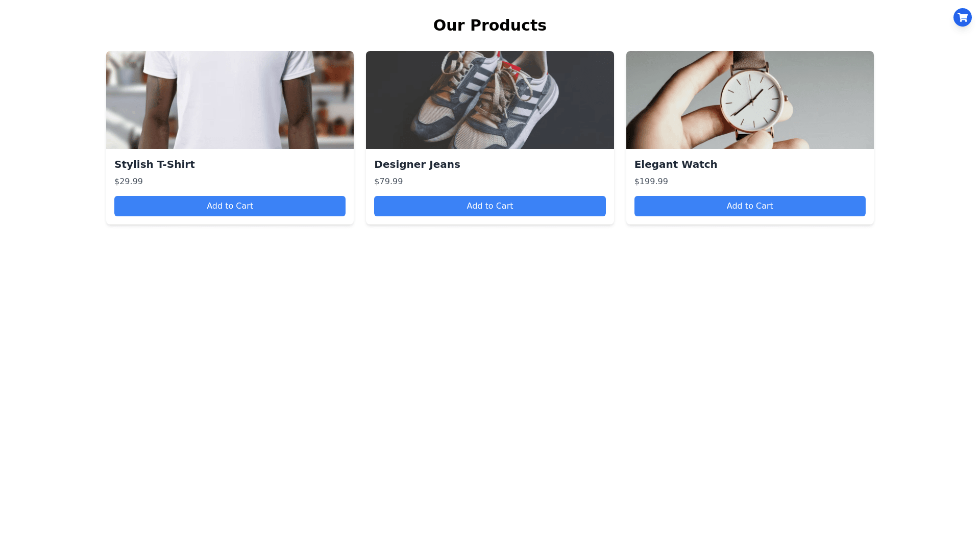Add the Elegant Watch to cart
The height and width of the screenshot is (551, 980).
750,206
